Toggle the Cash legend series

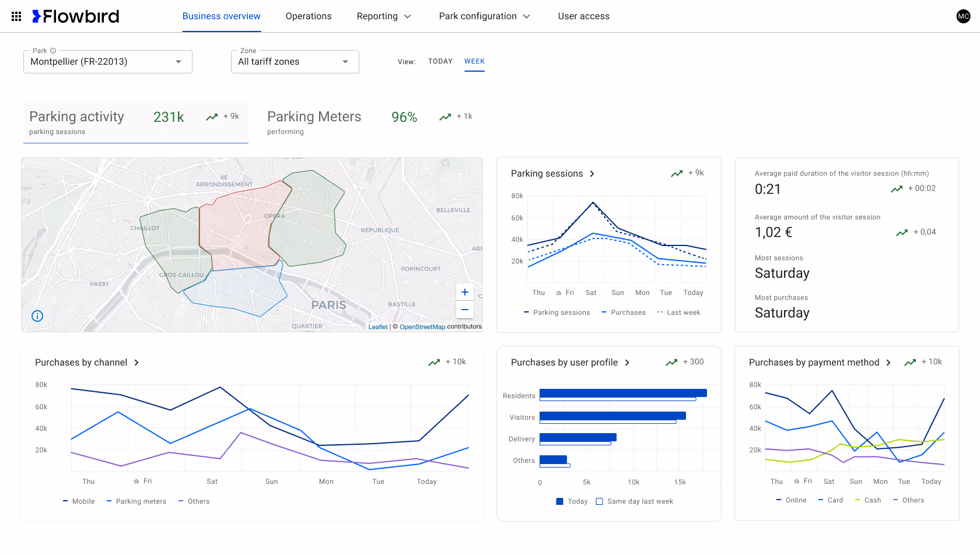[868, 500]
